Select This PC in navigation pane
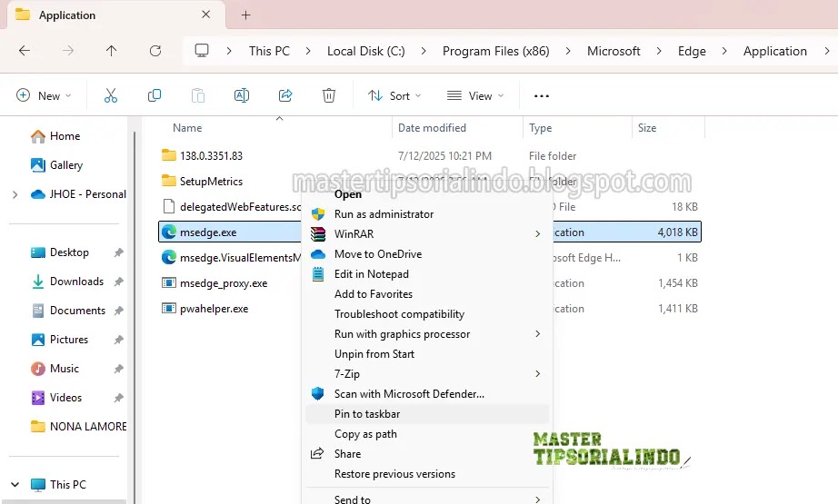 click(58, 485)
